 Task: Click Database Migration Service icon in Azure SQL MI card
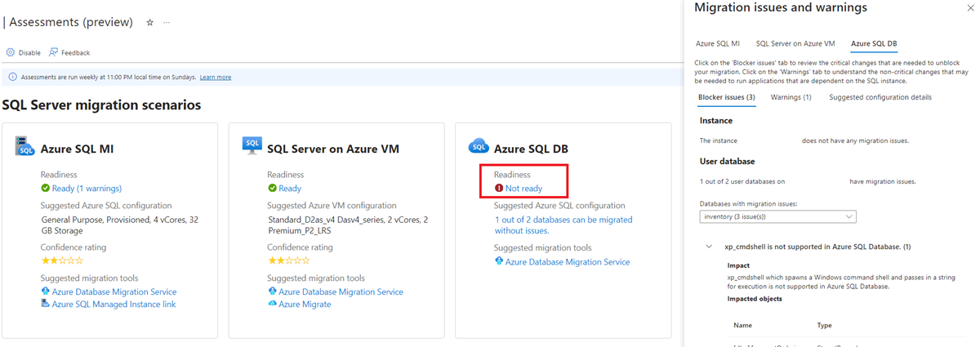45,291
